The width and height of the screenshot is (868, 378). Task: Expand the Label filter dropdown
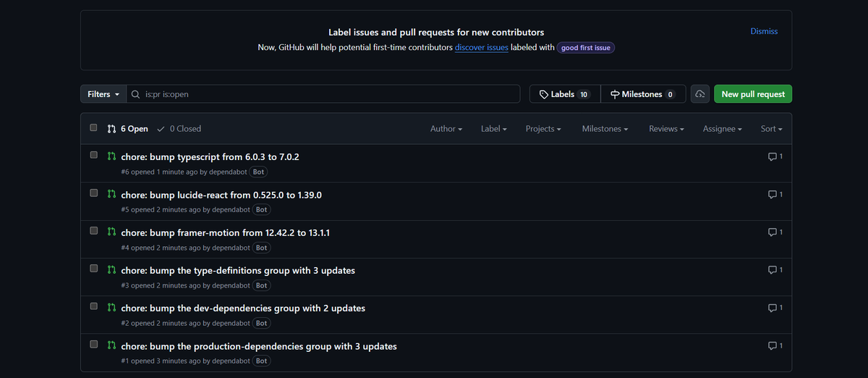pyautogui.click(x=494, y=129)
